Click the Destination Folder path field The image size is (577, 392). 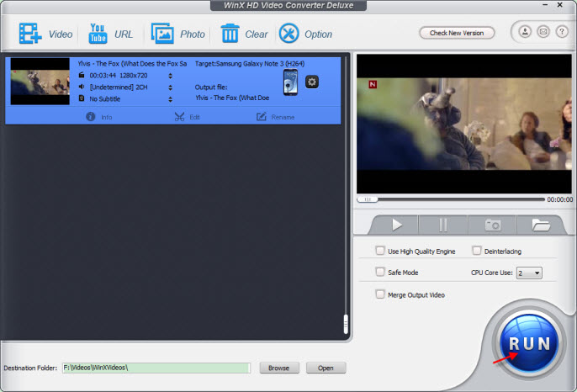(156, 368)
